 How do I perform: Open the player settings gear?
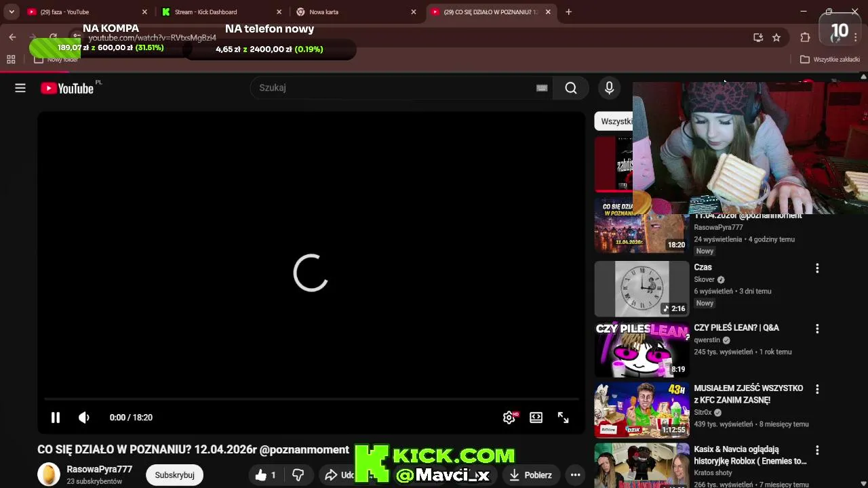(x=509, y=418)
